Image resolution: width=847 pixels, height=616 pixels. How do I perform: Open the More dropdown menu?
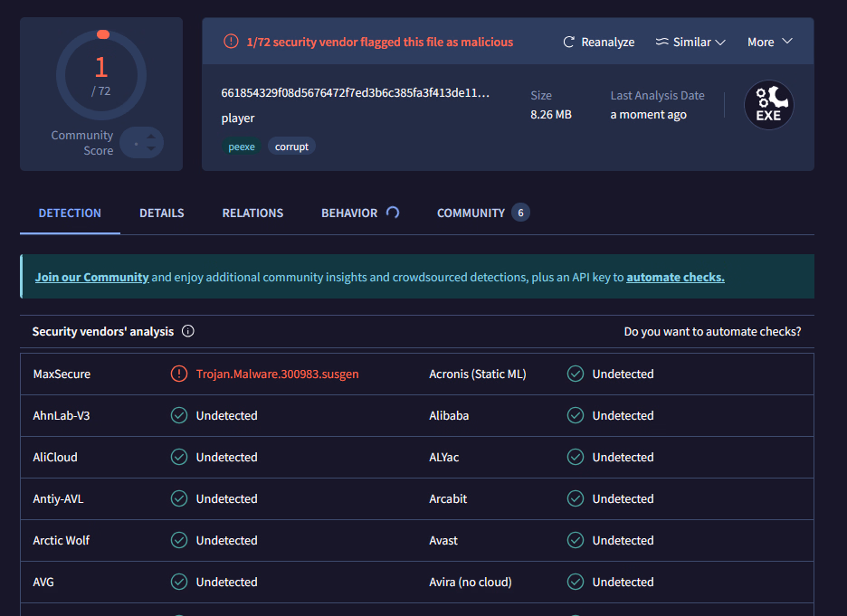(769, 43)
